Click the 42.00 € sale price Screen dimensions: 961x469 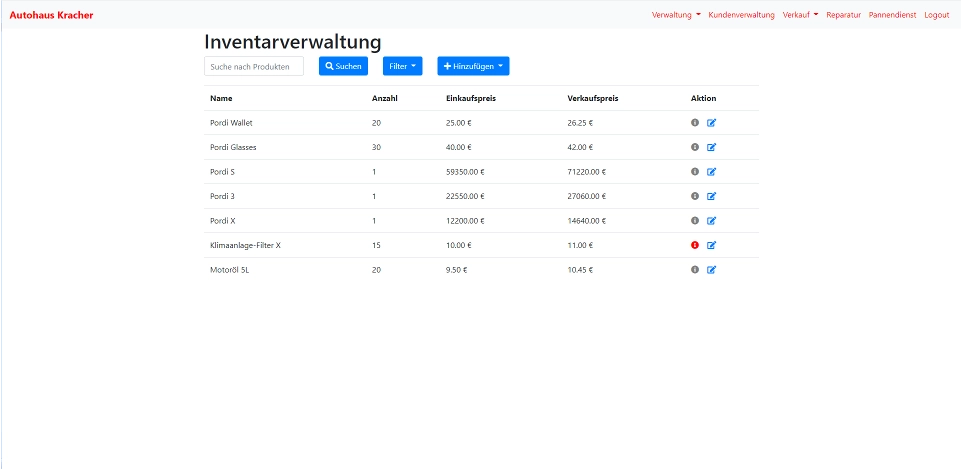pos(580,147)
